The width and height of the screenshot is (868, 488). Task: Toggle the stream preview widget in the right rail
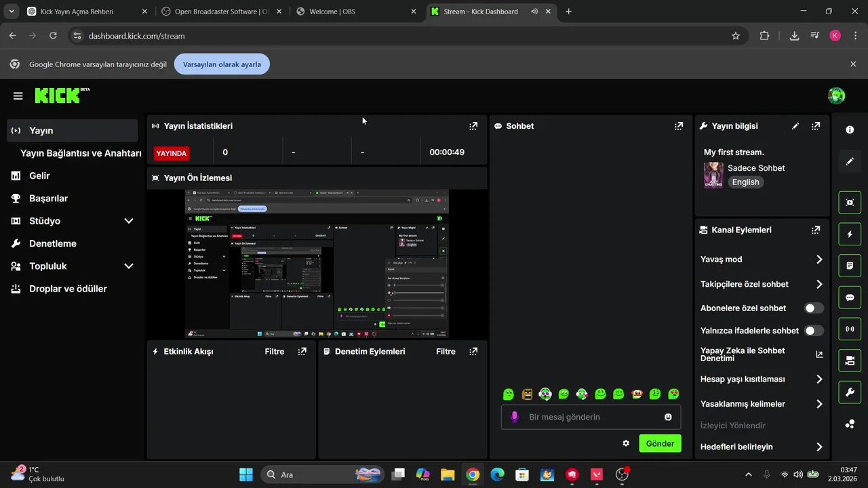point(850,202)
